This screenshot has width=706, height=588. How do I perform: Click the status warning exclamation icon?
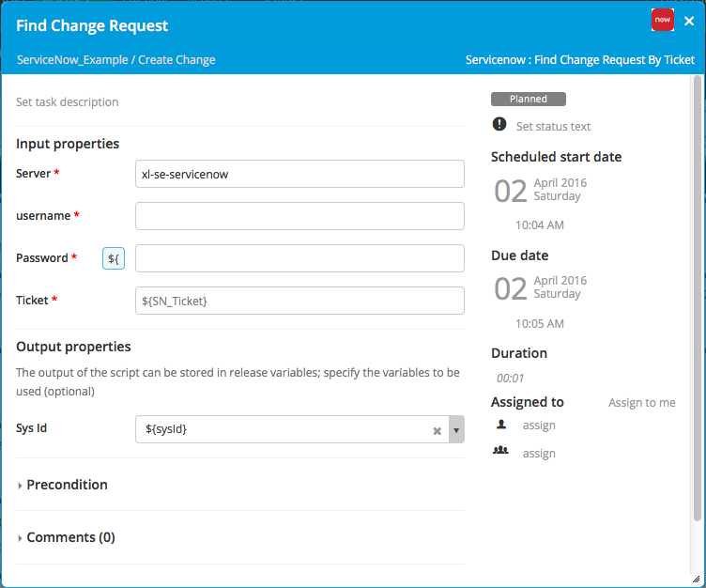tap(499, 124)
